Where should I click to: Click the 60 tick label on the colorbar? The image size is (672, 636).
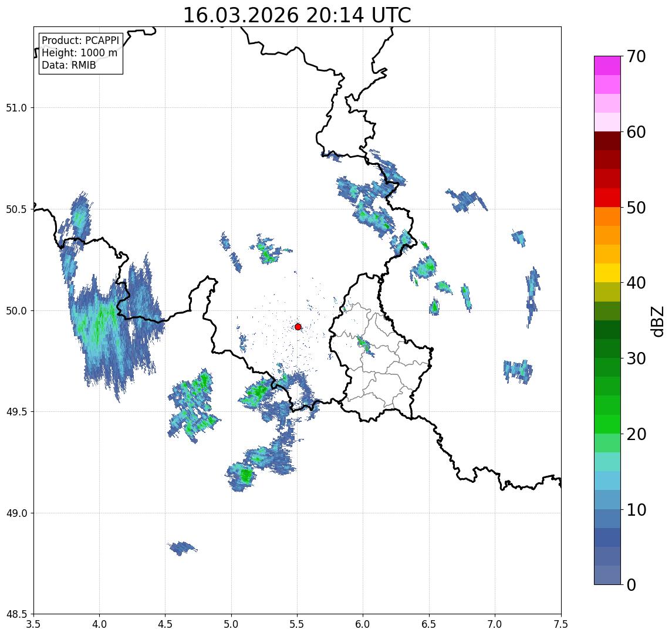636,133
